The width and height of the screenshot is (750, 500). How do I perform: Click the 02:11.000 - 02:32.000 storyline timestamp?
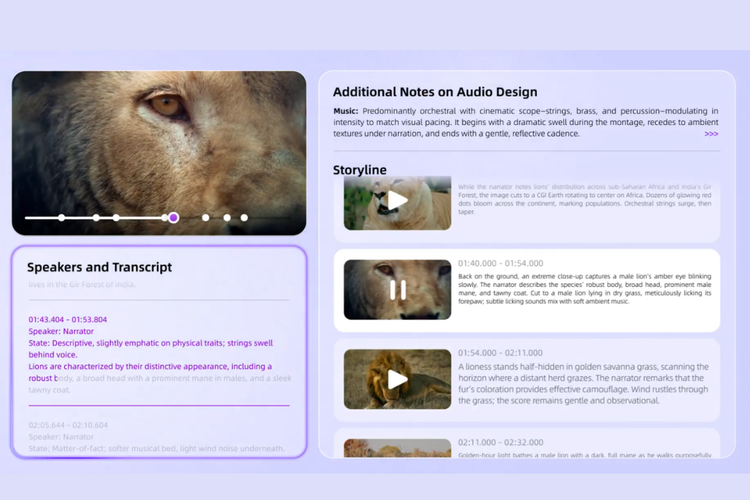pyautogui.click(x=500, y=442)
